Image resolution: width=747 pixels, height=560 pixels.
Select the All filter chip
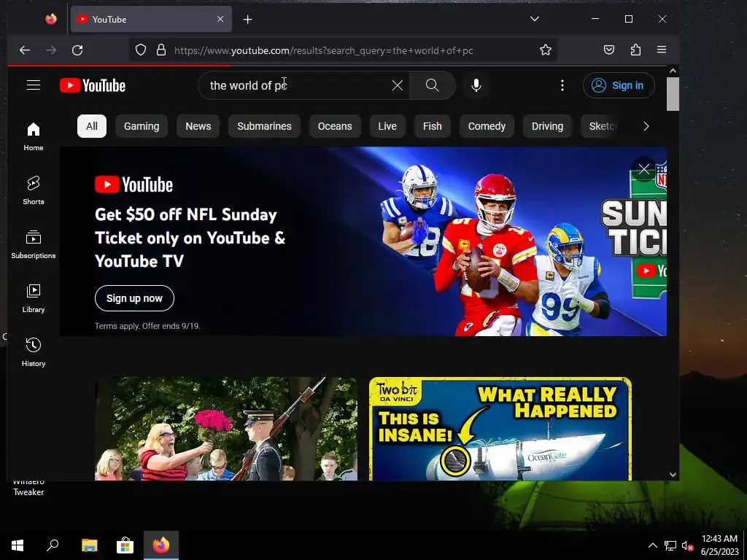[91, 126]
